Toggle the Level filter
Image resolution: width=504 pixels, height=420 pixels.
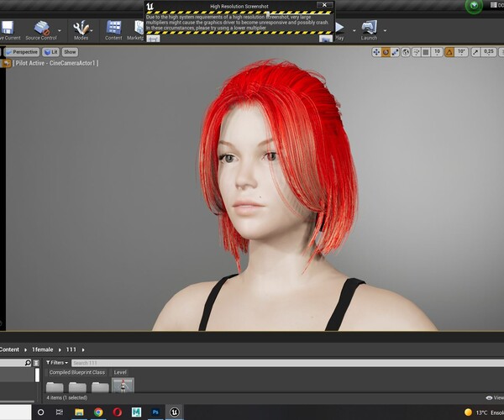(x=120, y=372)
